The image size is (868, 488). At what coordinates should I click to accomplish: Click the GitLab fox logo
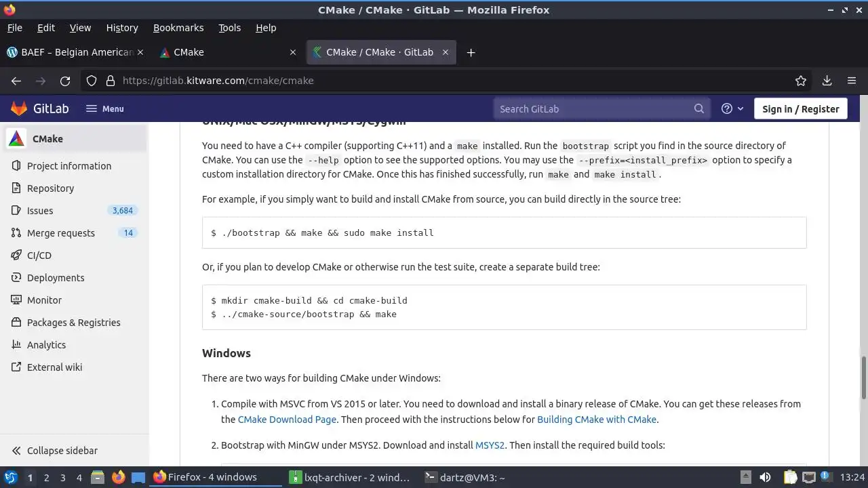tap(19, 108)
